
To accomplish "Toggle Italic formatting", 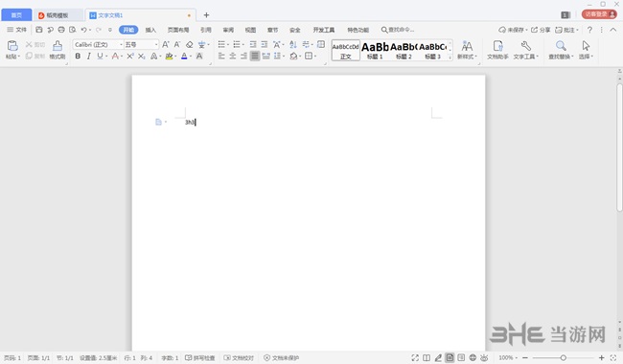I will [x=88, y=57].
